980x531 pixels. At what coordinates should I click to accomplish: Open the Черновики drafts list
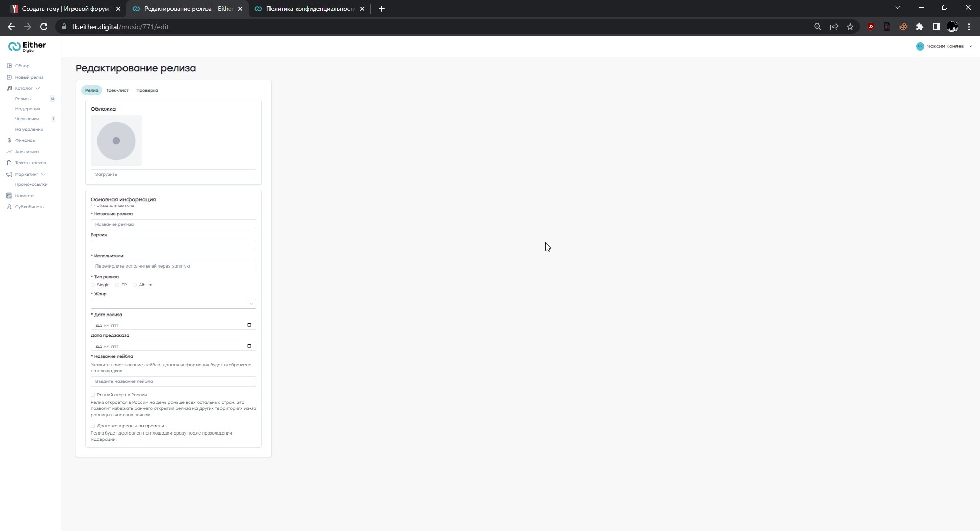point(27,119)
